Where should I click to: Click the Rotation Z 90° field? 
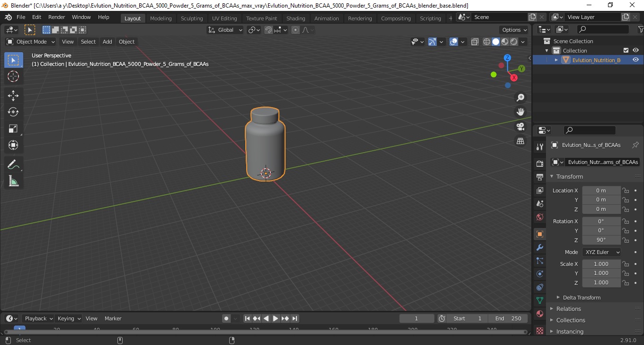(601, 240)
